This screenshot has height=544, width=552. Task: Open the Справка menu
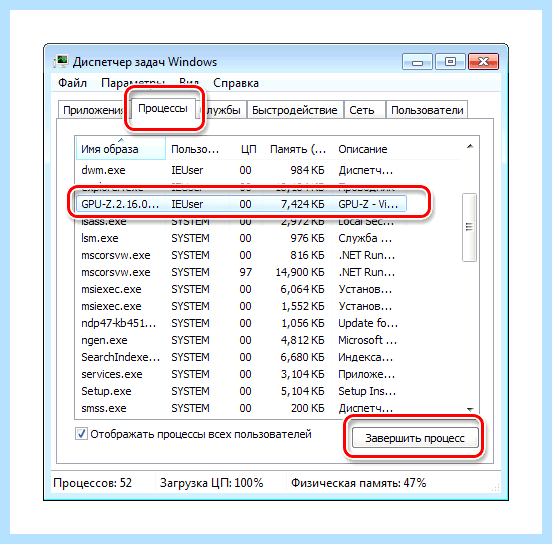pos(236,83)
